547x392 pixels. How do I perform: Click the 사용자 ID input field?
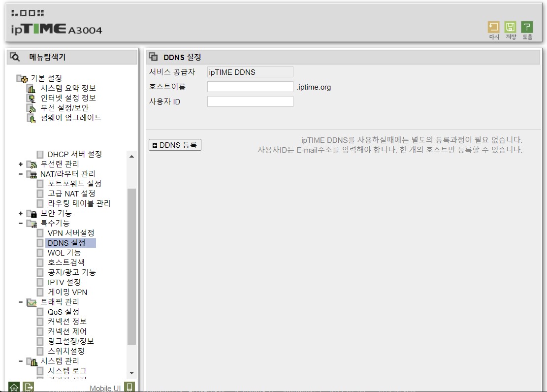(x=250, y=101)
